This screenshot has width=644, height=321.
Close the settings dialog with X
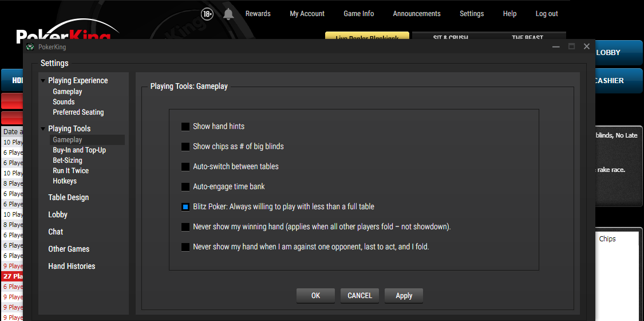[x=587, y=46]
